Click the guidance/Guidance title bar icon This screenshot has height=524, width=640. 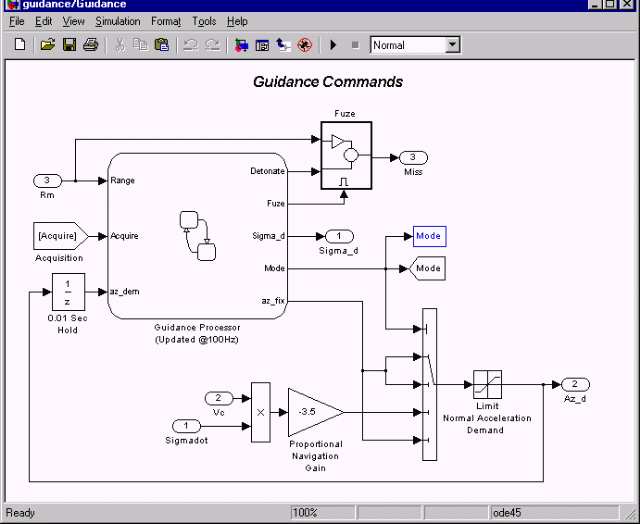coord(13,4)
